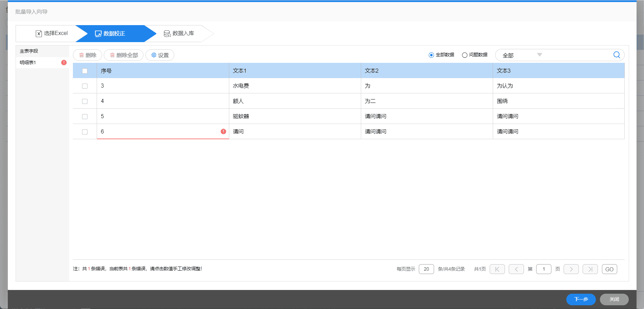Tick the checkbox for row 5
644x309 pixels.
point(85,116)
